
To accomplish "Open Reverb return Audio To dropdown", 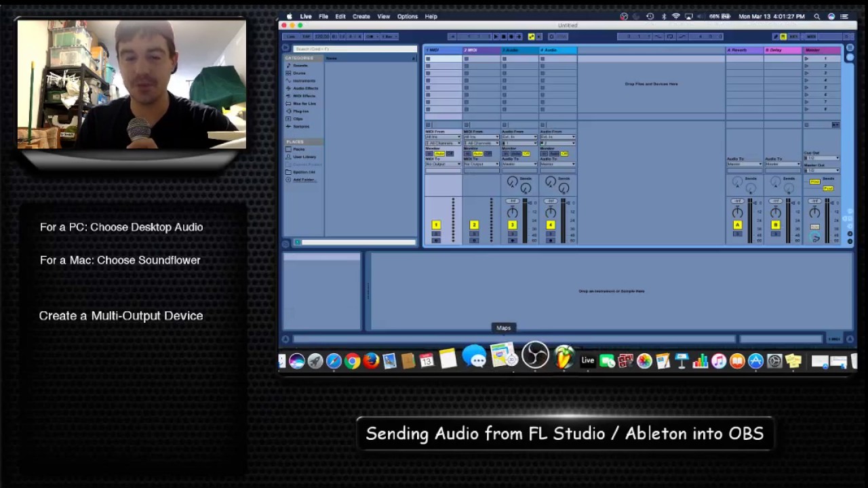I will (745, 164).
